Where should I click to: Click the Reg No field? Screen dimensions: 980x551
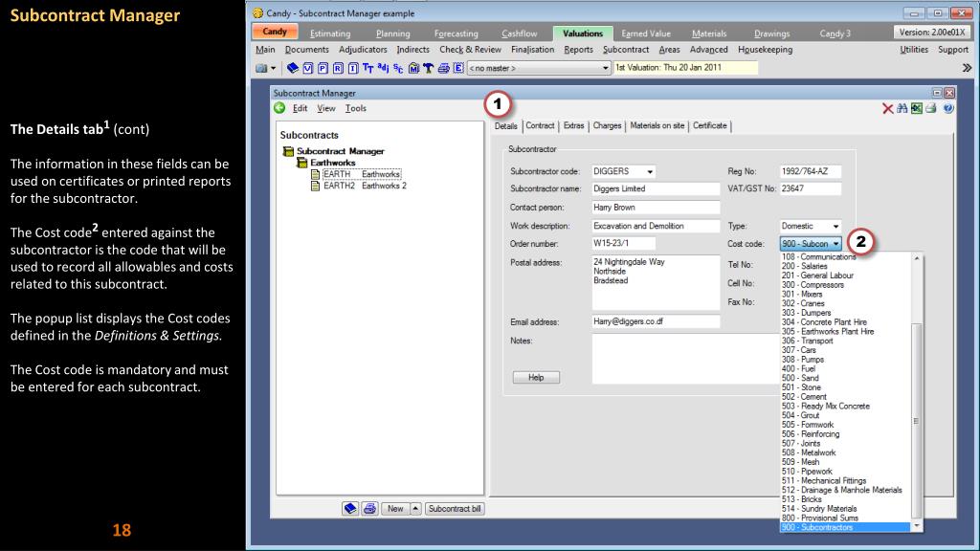pos(810,171)
